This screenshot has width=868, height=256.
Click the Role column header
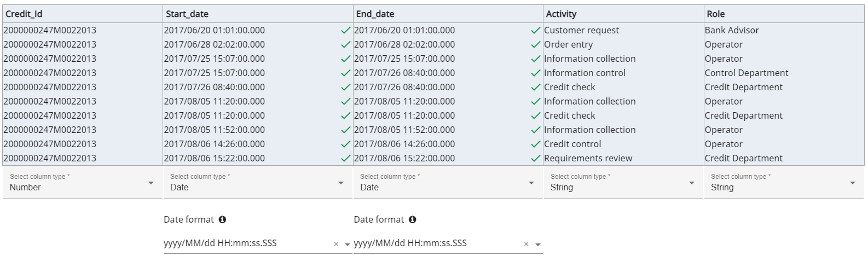(784, 14)
